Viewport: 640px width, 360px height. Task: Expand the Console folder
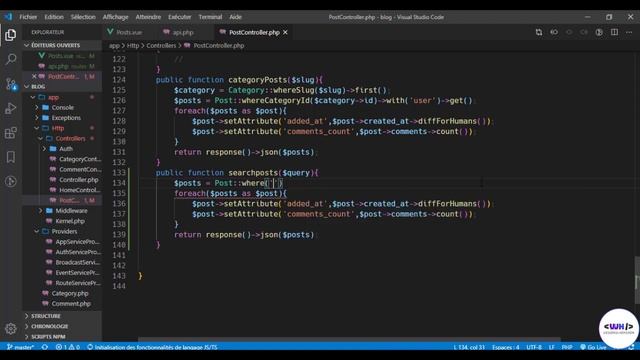point(62,107)
